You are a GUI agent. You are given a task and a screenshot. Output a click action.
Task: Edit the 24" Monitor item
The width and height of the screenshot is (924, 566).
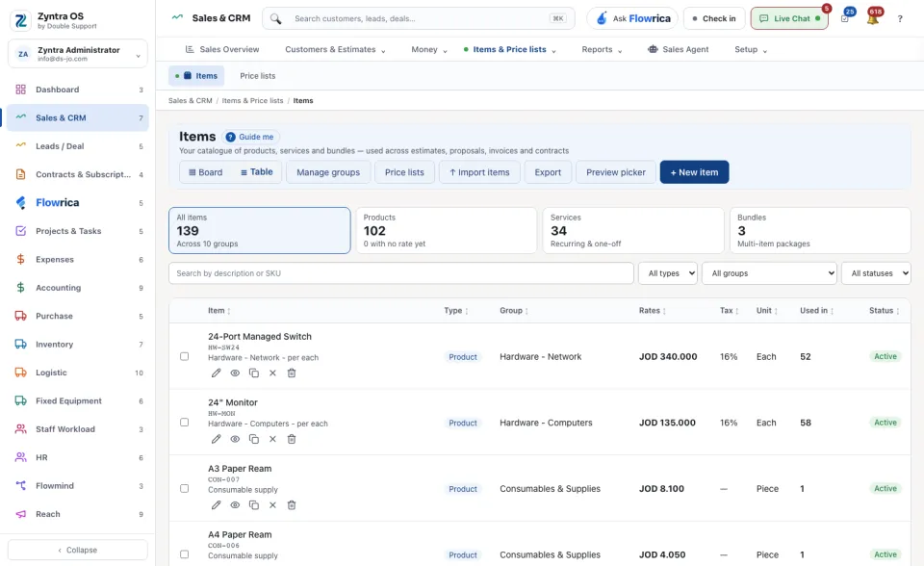217,439
